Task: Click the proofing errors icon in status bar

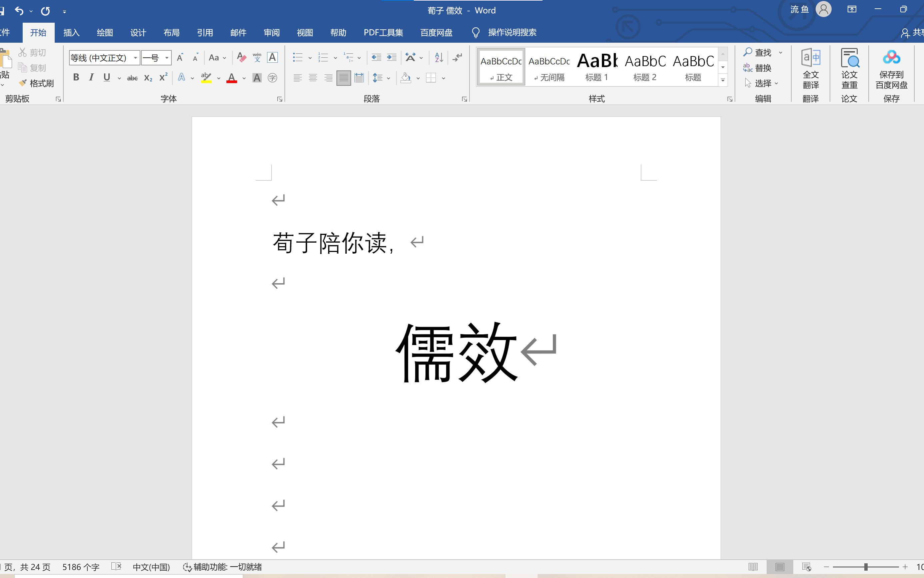Action: pyautogui.click(x=116, y=567)
